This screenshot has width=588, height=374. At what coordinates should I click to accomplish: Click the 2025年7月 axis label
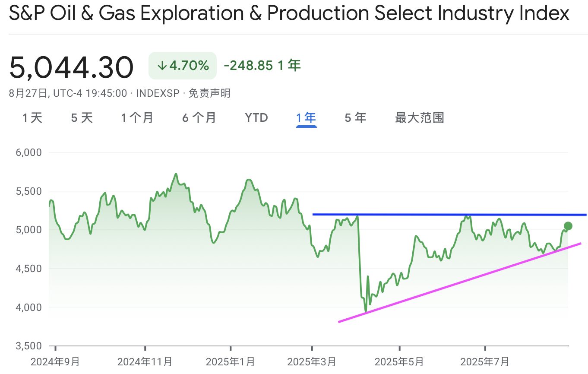point(485,361)
